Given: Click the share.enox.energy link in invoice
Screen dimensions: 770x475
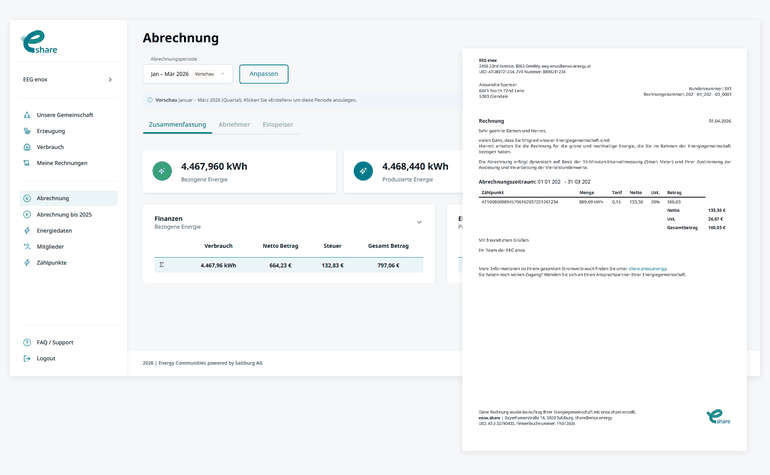Looking at the screenshot, I should (648, 269).
